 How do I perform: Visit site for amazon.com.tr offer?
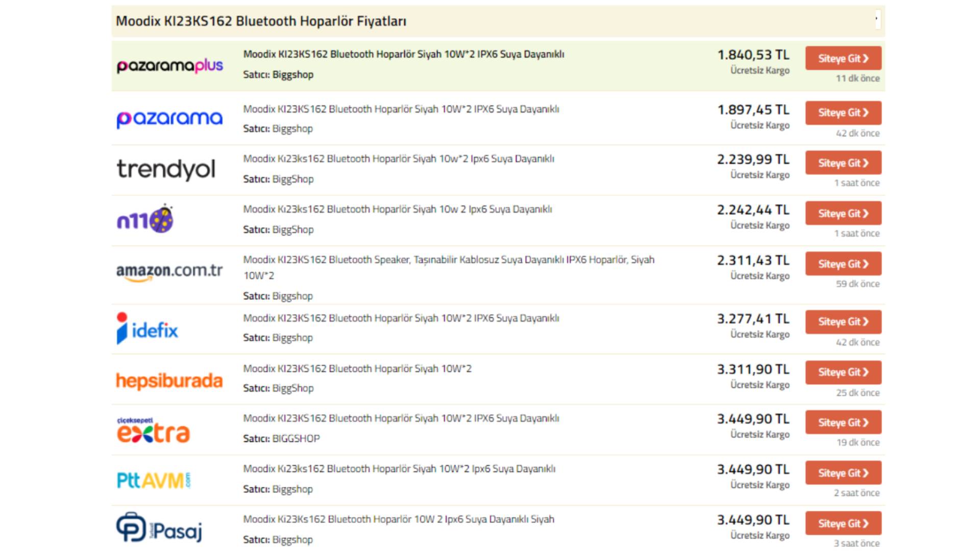click(843, 264)
